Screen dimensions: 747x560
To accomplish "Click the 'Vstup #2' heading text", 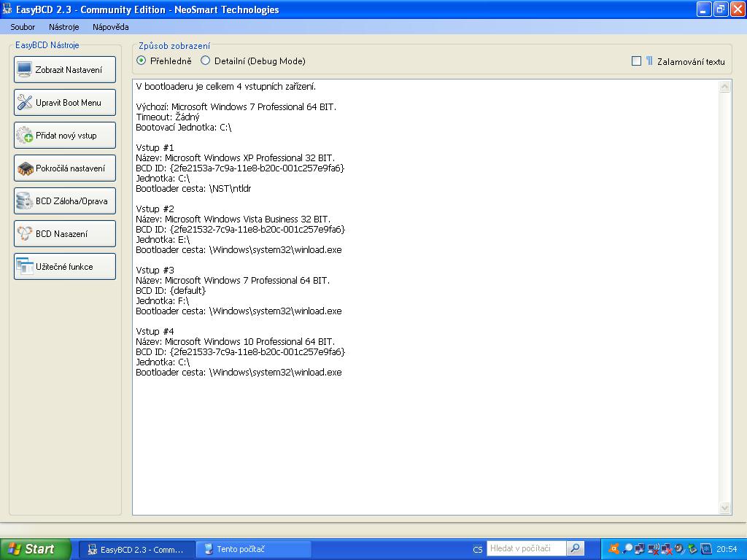I will 155,209.
